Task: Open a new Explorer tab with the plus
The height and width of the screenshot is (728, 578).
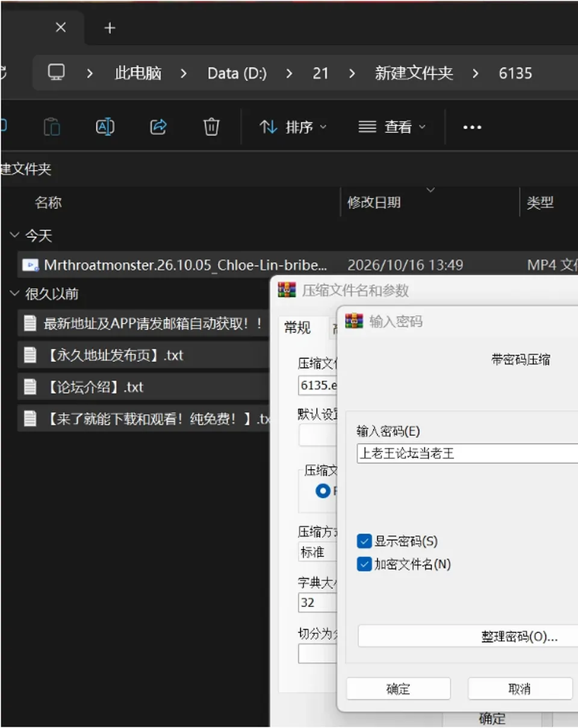Action: [x=110, y=28]
